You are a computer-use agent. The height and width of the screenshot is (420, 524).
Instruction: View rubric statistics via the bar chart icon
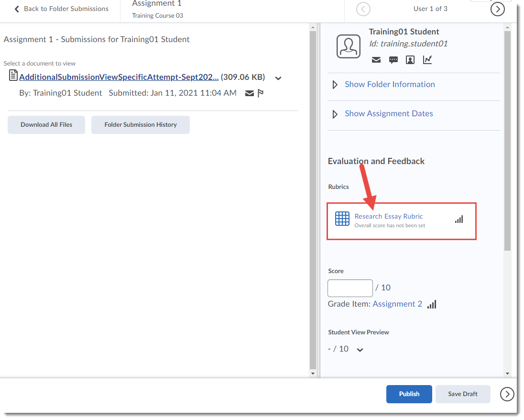pos(459,219)
